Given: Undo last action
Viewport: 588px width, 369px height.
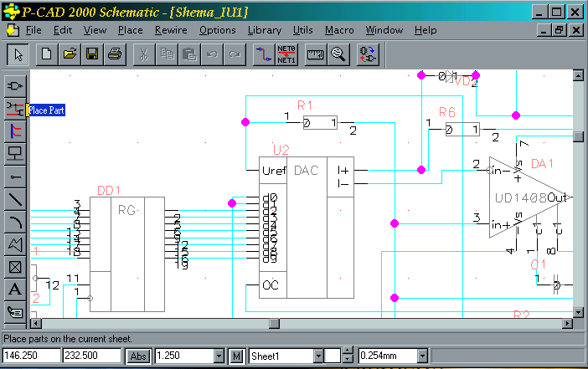Looking at the screenshot, I should (x=212, y=54).
